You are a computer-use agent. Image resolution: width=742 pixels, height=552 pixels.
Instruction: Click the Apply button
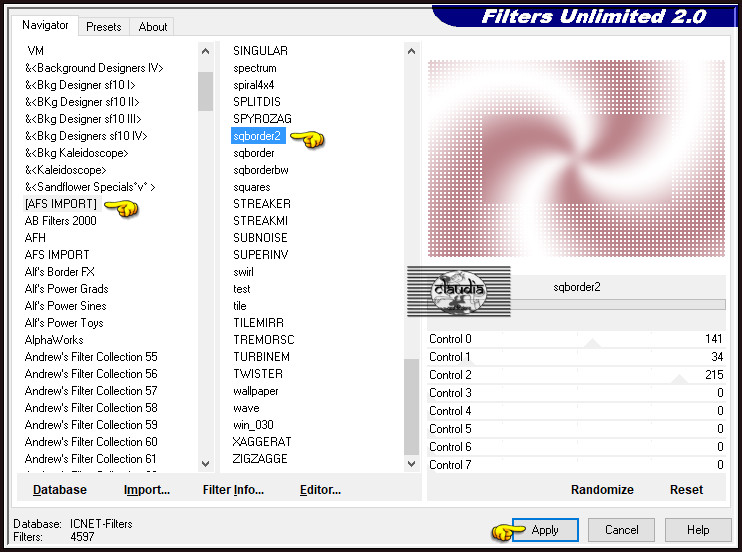click(x=545, y=530)
